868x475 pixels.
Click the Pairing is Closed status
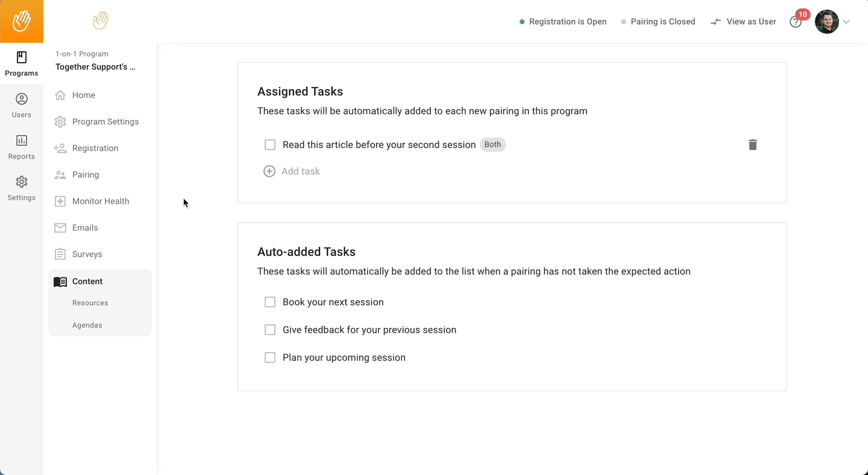pos(658,22)
